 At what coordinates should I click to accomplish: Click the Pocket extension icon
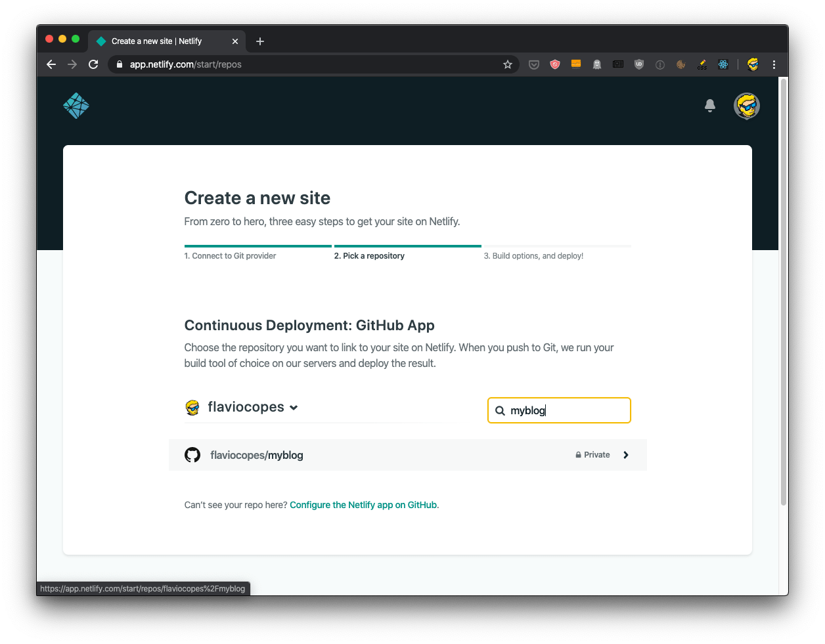[x=534, y=64]
